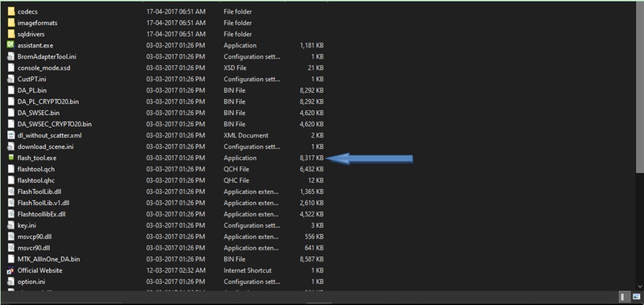Click the imageformats folder name

coord(37,23)
